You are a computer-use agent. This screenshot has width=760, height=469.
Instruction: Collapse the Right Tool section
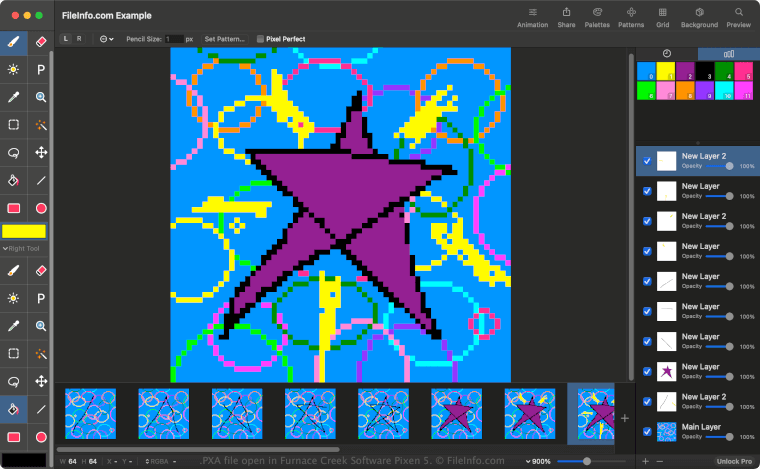click(5, 248)
